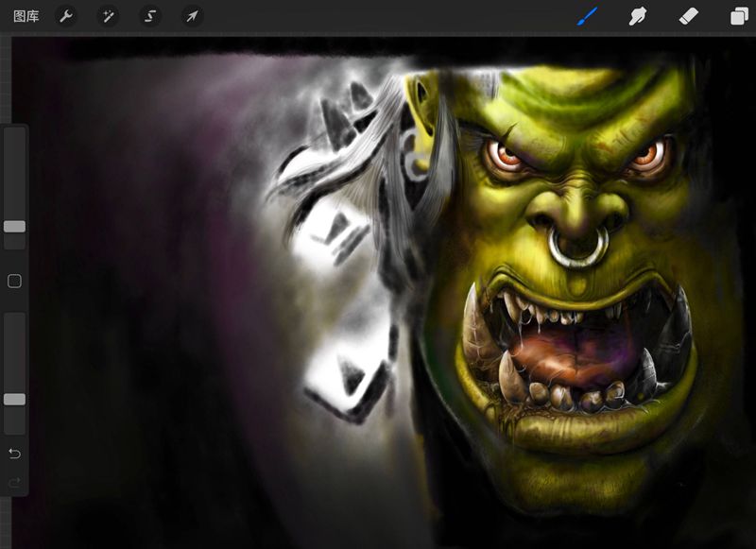Screen dimensions: 756x549
Task: Tap the orc's metal earring on canvas
Action: tap(413, 153)
